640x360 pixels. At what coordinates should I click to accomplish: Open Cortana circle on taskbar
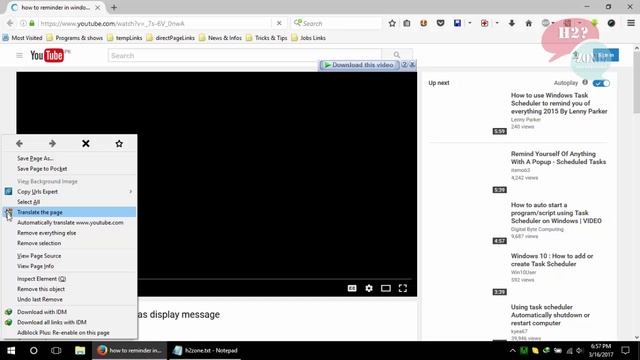pos(33,351)
